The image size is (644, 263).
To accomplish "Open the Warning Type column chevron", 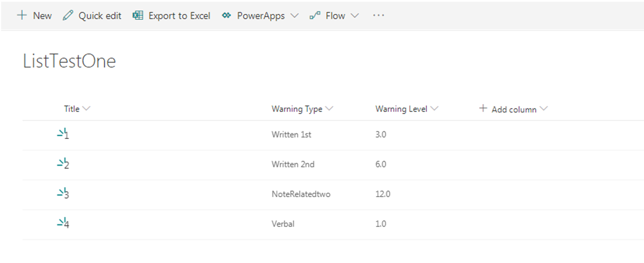I will (x=329, y=109).
